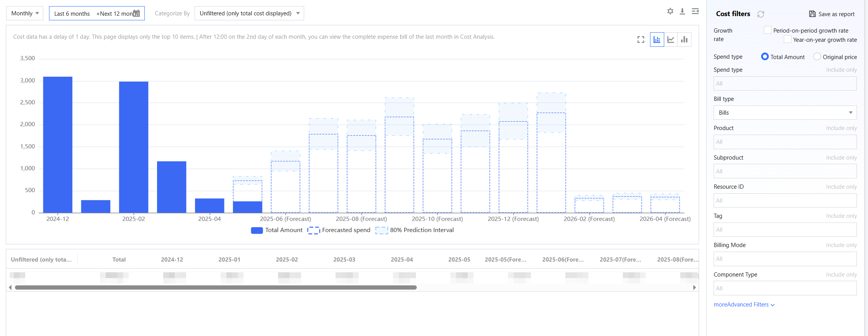The width and height of the screenshot is (868, 336).
Task: Click the download chart data icon
Action: pyautogui.click(x=682, y=12)
